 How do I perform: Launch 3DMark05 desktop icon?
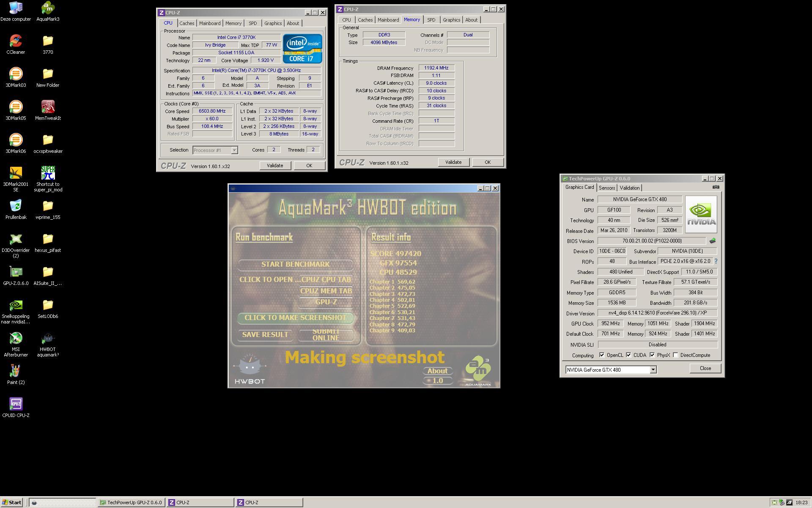pyautogui.click(x=16, y=110)
